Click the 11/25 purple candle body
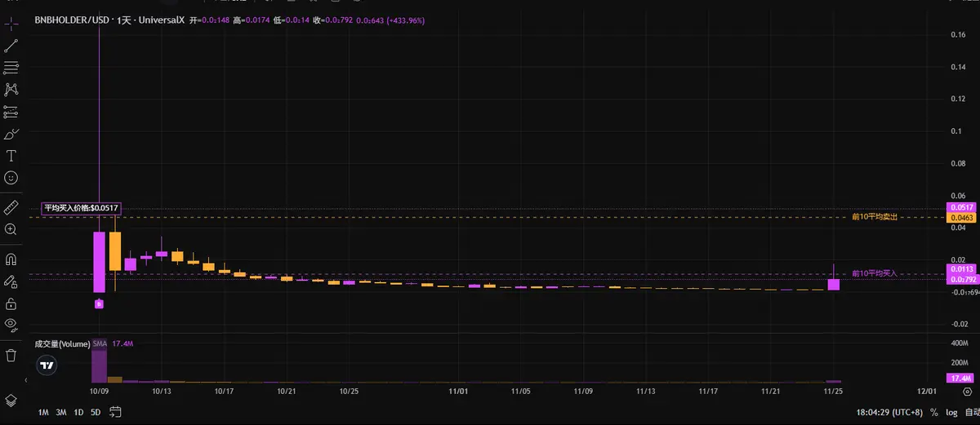 (834, 285)
